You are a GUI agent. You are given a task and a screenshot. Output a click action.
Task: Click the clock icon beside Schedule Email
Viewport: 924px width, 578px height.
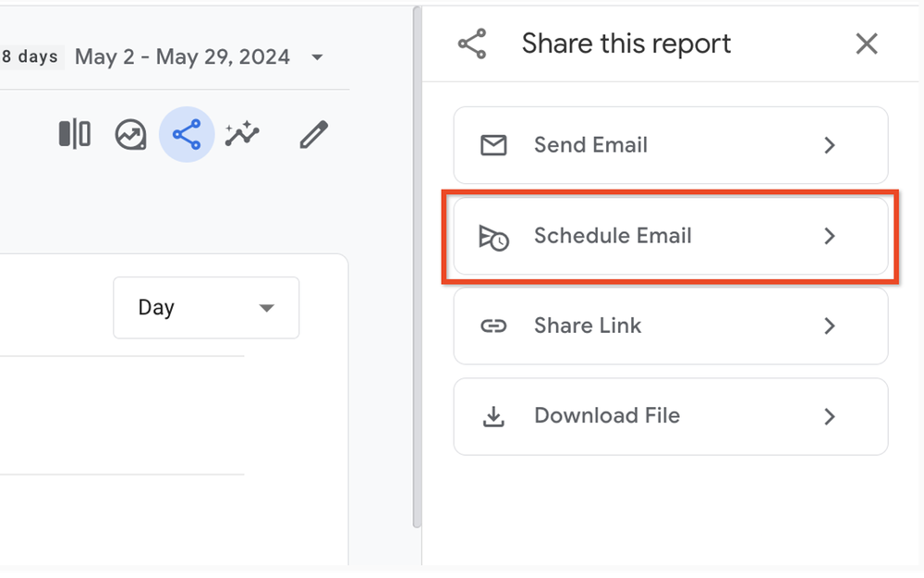click(x=495, y=236)
